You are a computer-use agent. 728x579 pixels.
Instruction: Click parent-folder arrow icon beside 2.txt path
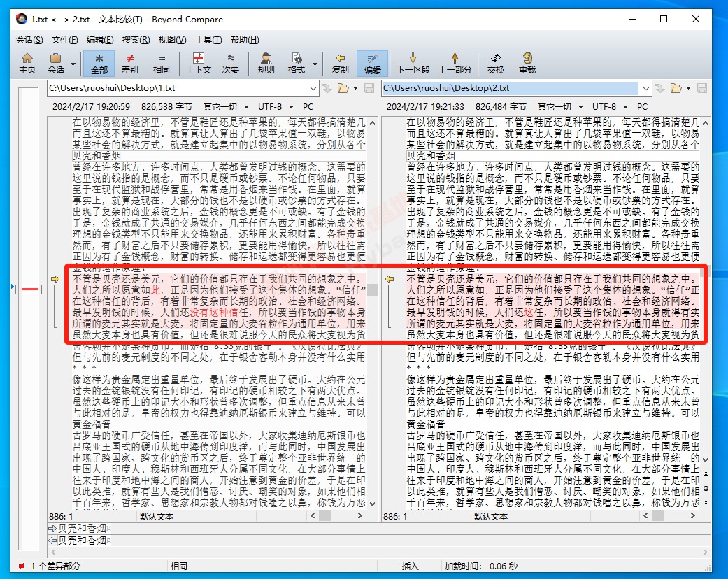(x=659, y=88)
